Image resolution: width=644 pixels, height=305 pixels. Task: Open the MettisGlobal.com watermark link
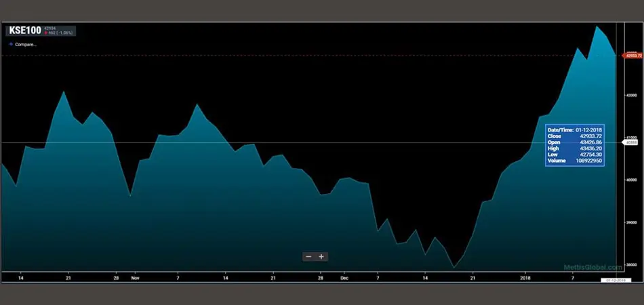(592, 267)
